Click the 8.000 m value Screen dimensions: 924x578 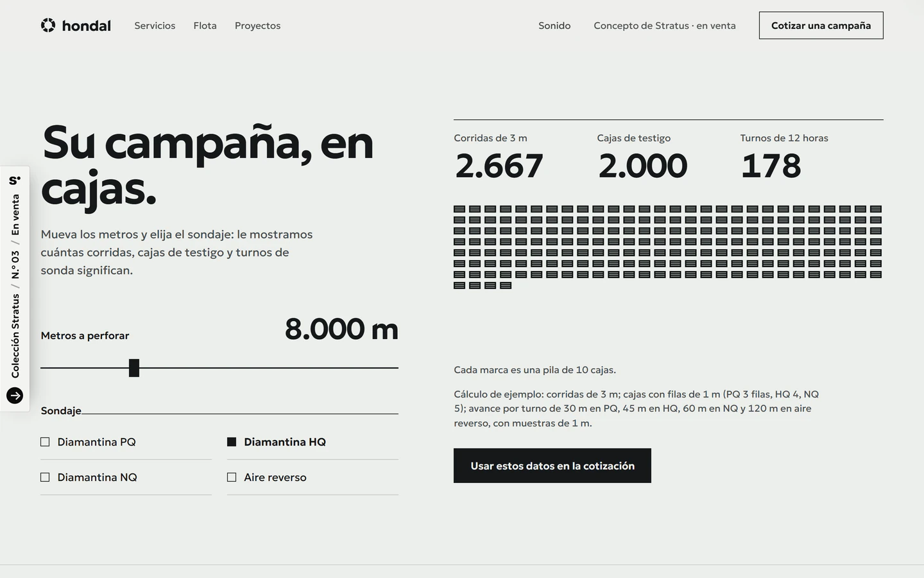coord(341,329)
